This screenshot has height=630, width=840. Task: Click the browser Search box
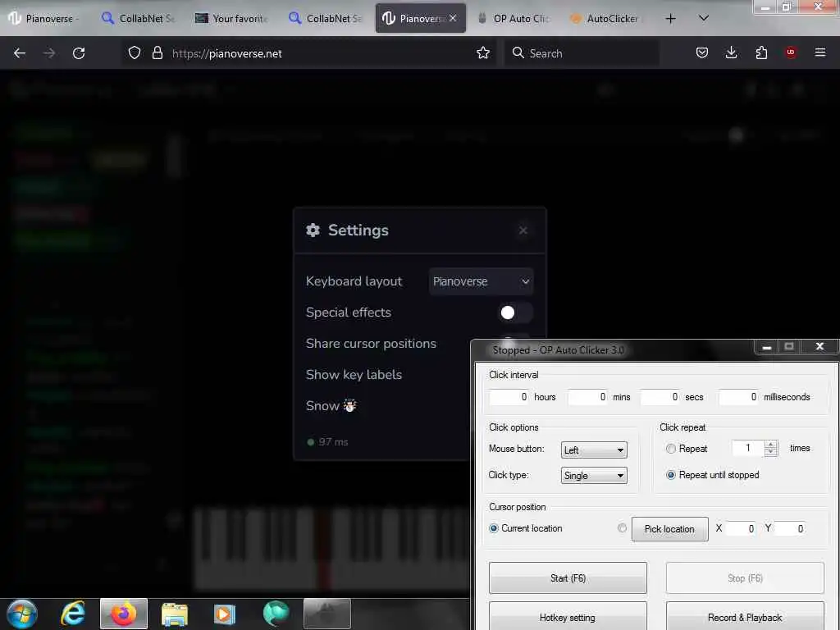[582, 53]
